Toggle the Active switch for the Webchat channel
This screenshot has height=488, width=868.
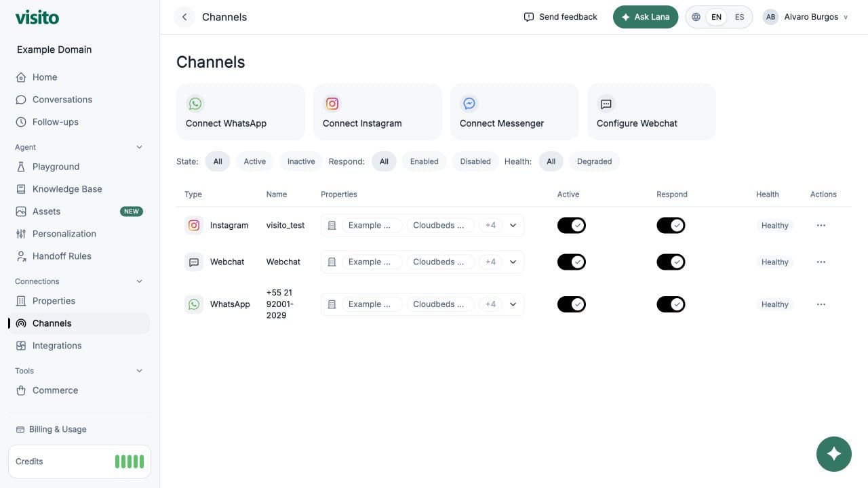click(x=572, y=262)
